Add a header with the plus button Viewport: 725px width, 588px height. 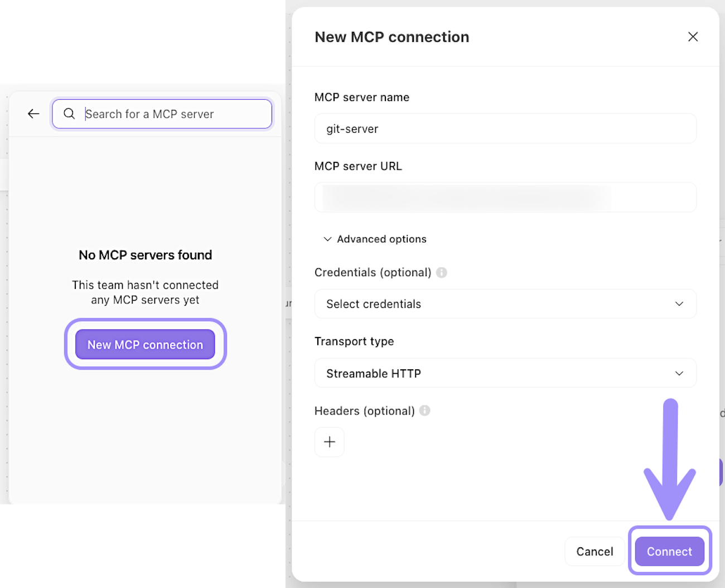[330, 442]
